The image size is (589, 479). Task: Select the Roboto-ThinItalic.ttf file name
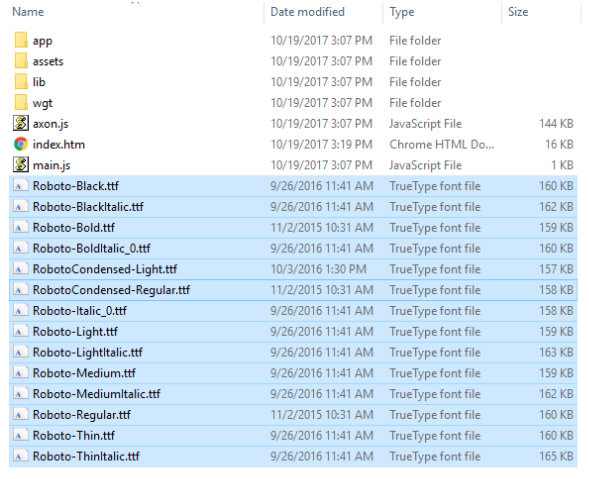(x=86, y=456)
